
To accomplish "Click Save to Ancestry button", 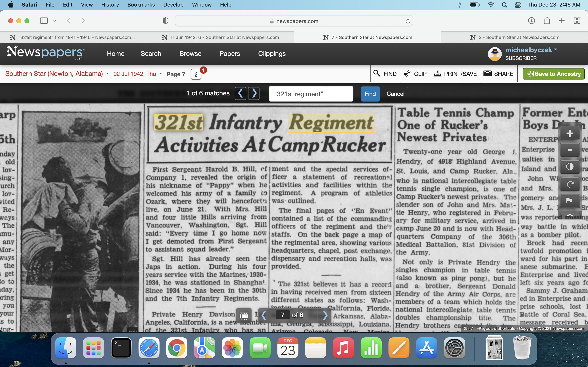I will [x=553, y=74].
